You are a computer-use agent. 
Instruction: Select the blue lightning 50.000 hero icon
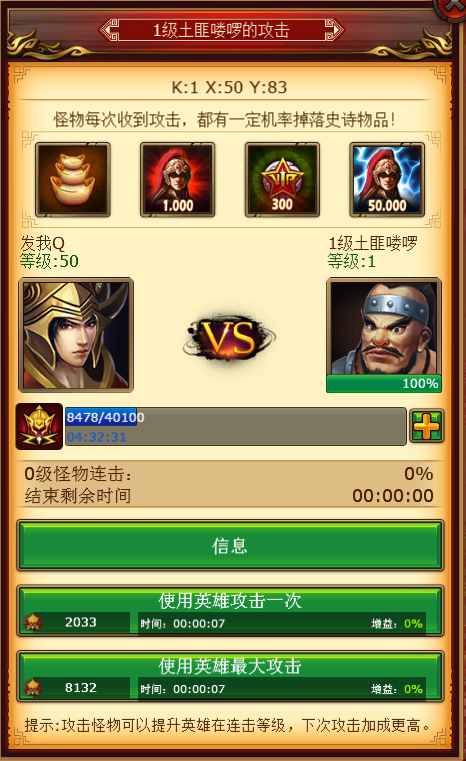[x=387, y=180]
